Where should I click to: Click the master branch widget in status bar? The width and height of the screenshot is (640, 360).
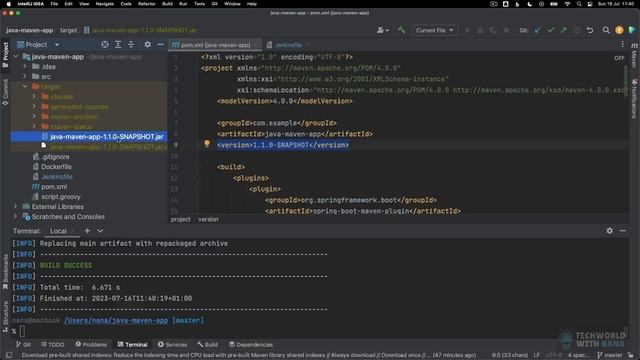tap(610, 355)
